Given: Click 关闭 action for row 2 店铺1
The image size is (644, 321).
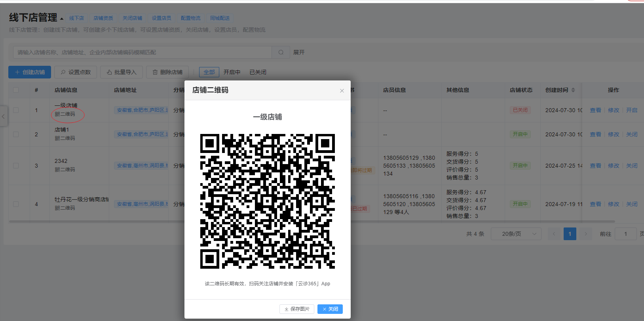Looking at the screenshot, I should [x=632, y=134].
